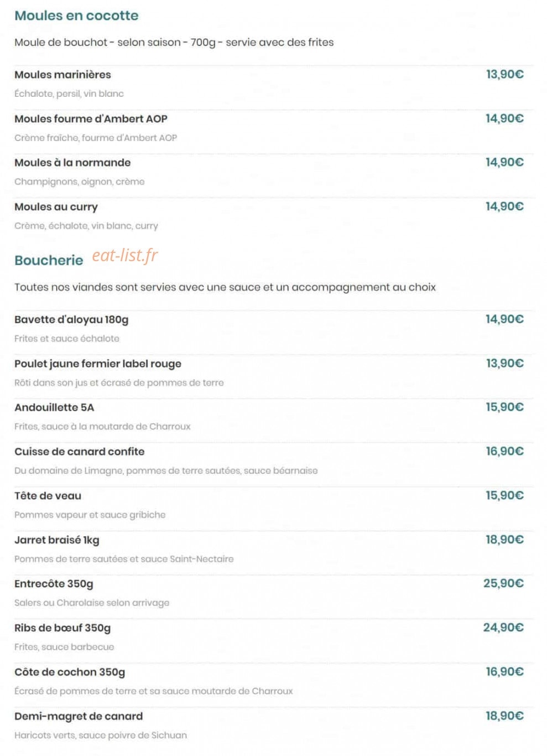Image resolution: width=547 pixels, height=756 pixels.
Task: Click the Haricots verts, sauce poivre description
Action: coord(101,736)
